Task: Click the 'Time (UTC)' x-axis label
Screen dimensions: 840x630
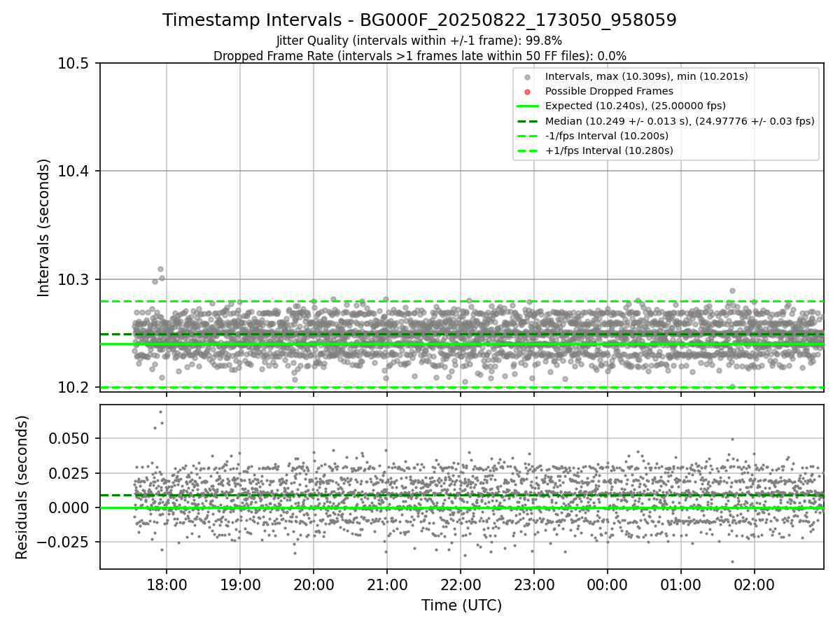Action: point(461,605)
